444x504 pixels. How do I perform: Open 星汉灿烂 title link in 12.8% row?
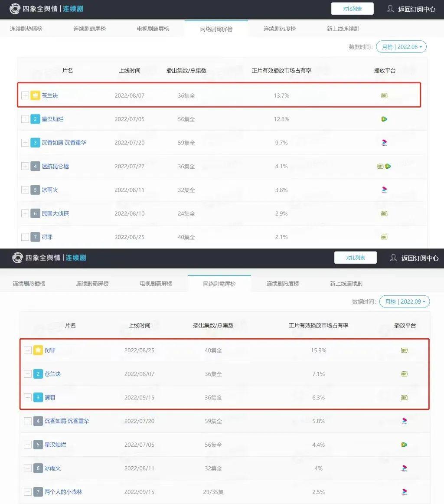[53, 119]
